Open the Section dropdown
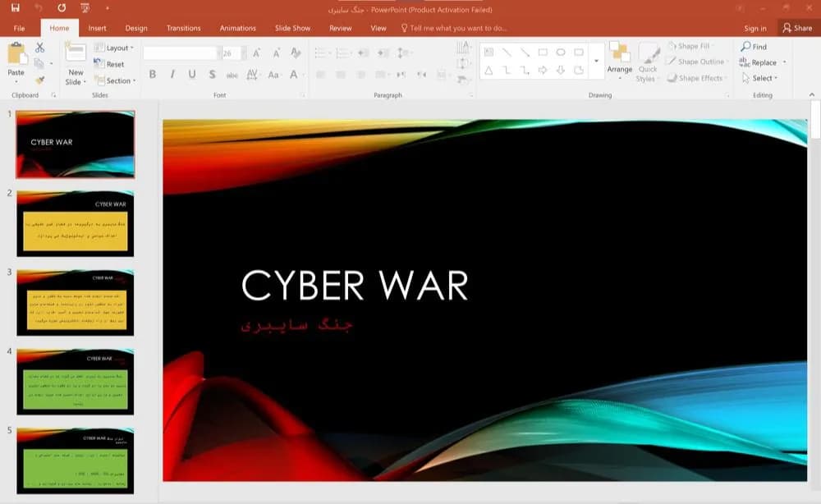 (115, 80)
